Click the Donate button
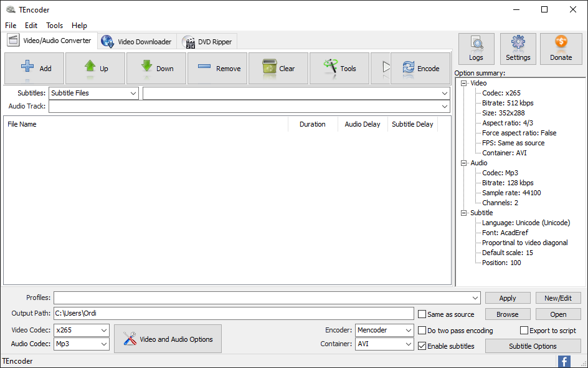 pos(561,49)
